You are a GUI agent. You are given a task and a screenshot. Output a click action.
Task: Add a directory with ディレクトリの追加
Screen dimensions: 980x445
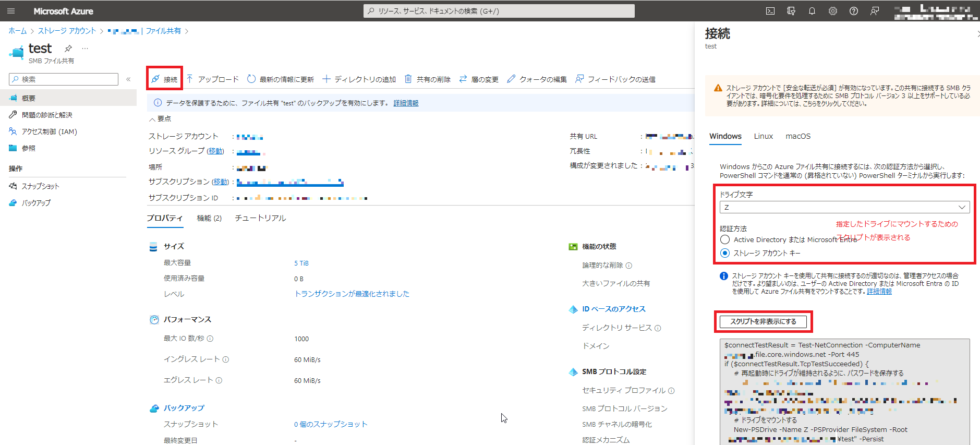pos(359,79)
